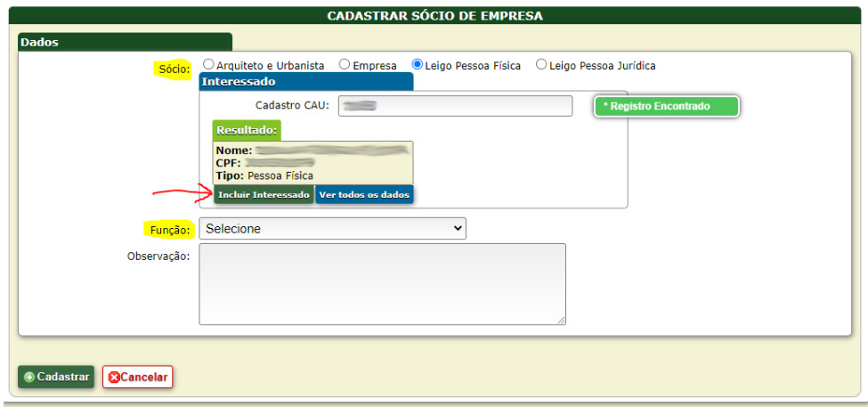Focus the Cadastro CAU input field
Image resolution: width=868 pixels, height=407 pixels.
coord(453,106)
